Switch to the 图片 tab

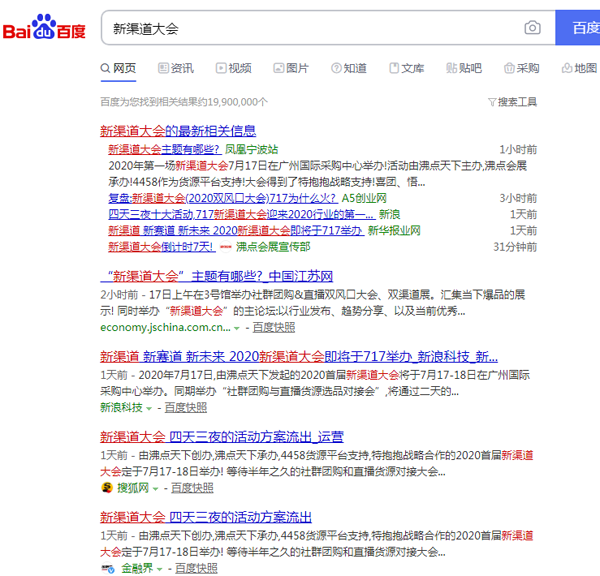(291, 69)
